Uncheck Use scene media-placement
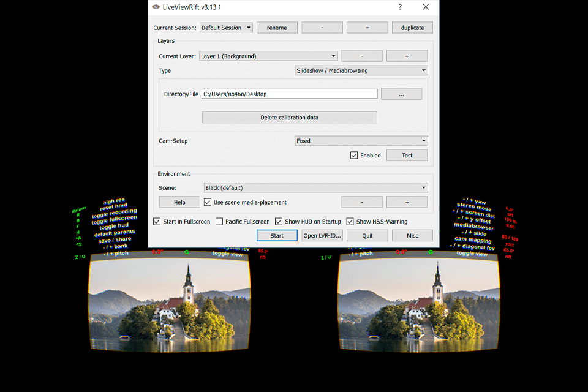Image resolution: width=588 pixels, height=392 pixels. 208,202
